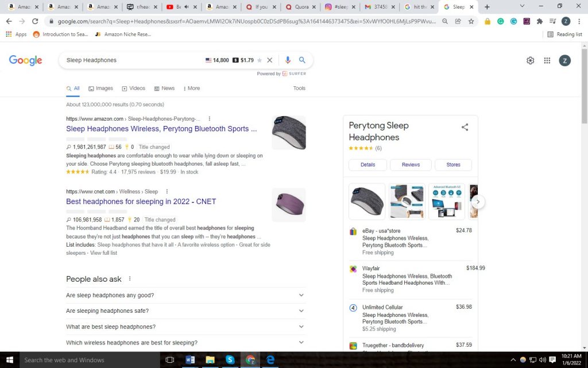The height and width of the screenshot is (368, 588).
Task: Open the Reading list
Action: 565,34
